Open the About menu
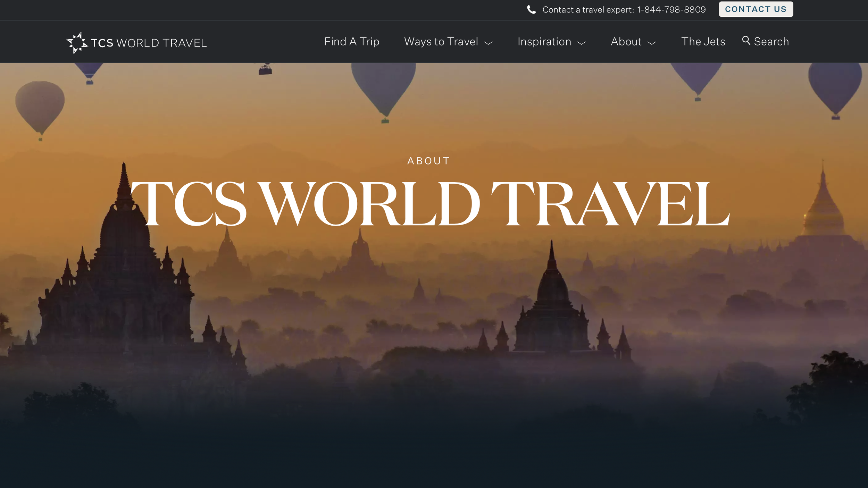This screenshot has width=868, height=488. (x=626, y=42)
